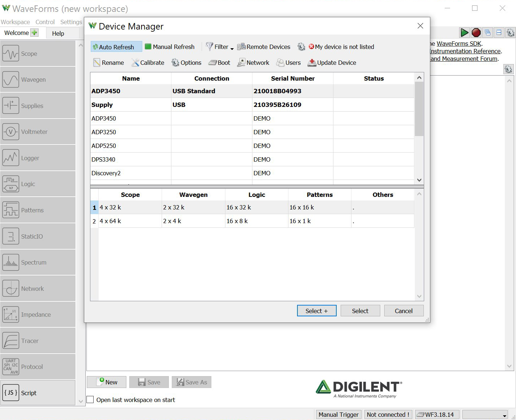Open the Impedance analyzer instrument
The image size is (516, 420).
38,315
